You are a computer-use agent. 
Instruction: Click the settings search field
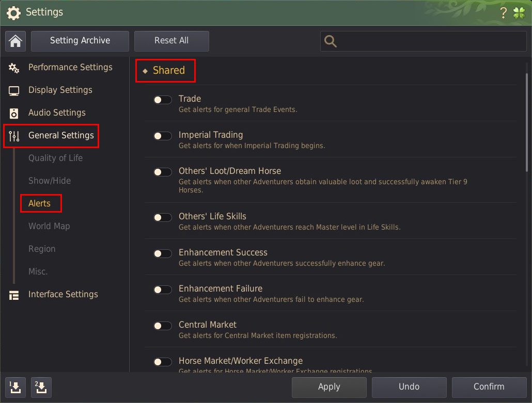coord(424,41)
